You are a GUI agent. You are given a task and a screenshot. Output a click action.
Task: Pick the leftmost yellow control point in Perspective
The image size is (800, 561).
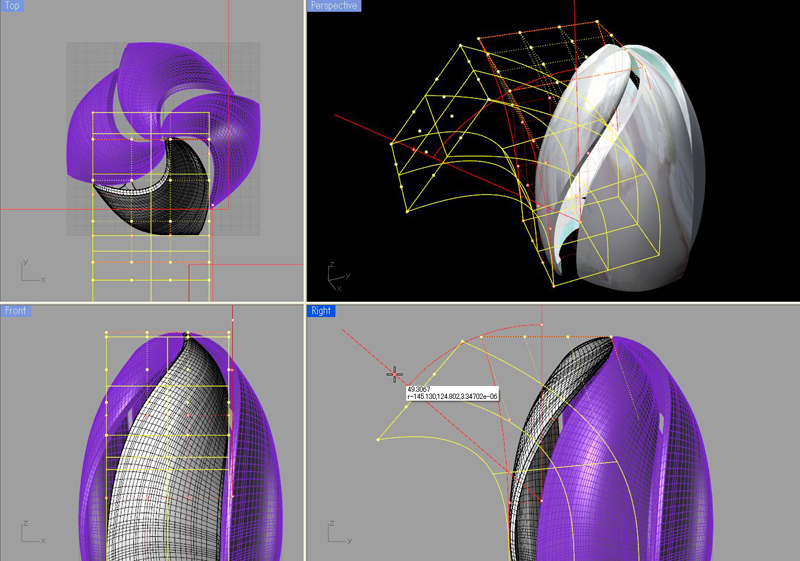coord(390,143)
